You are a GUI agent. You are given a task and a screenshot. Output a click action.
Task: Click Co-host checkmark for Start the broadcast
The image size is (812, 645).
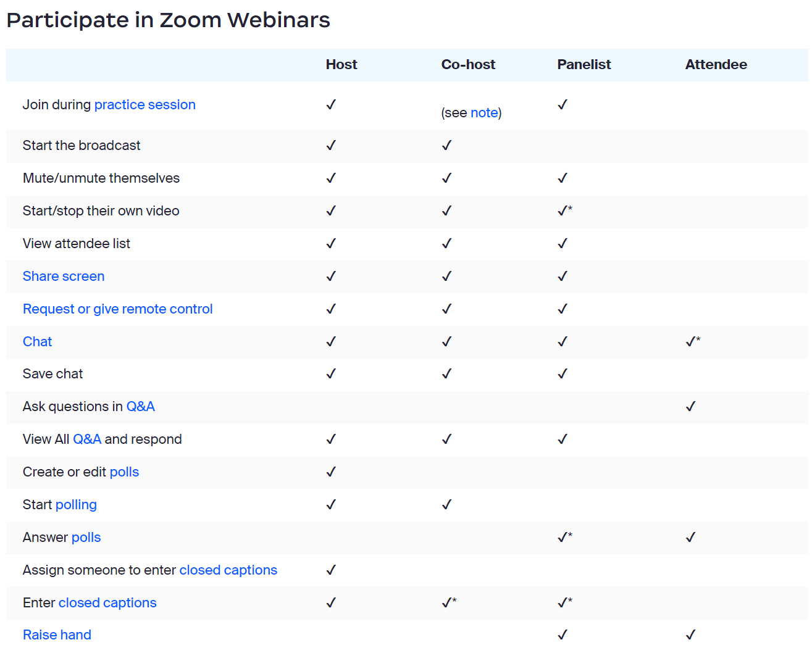(446, 145)
